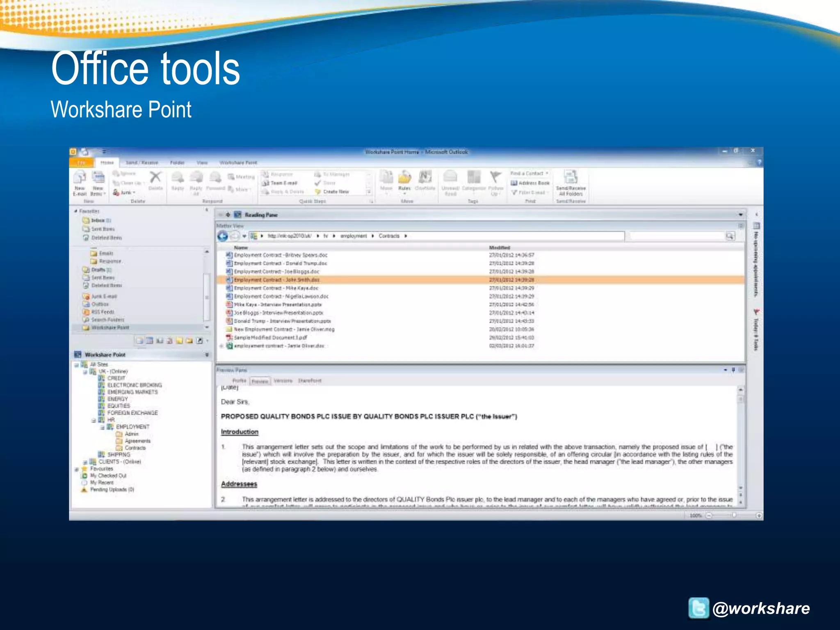Click the zoom in plus button
The image size is (840, 630).
point(759,516)
